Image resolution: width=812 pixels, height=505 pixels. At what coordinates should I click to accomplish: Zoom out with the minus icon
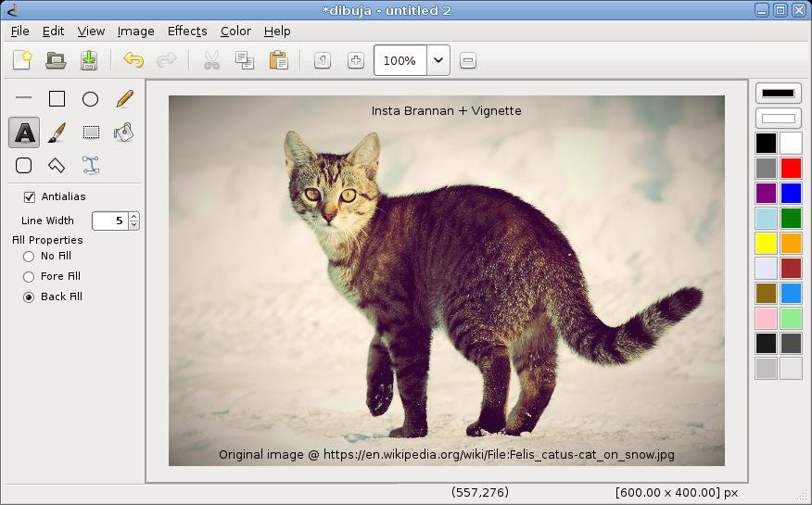coord(467,60)
